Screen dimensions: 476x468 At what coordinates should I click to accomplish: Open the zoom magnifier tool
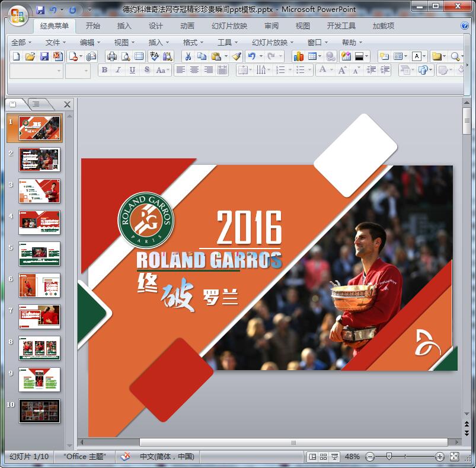point(455,56)
